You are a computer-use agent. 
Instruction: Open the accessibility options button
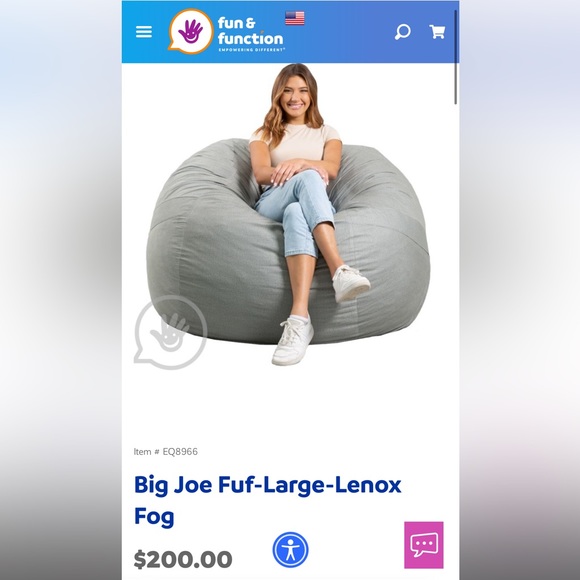pos(290,550)
